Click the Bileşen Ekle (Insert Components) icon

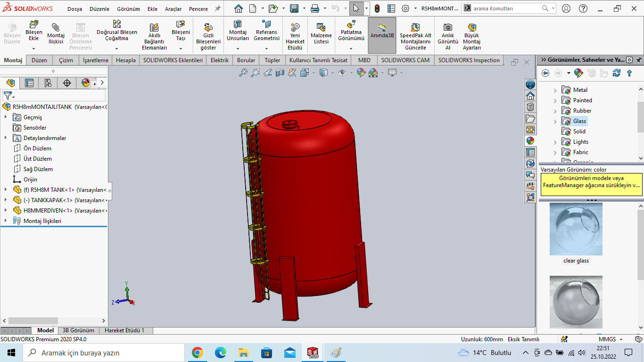pos(34,25)
